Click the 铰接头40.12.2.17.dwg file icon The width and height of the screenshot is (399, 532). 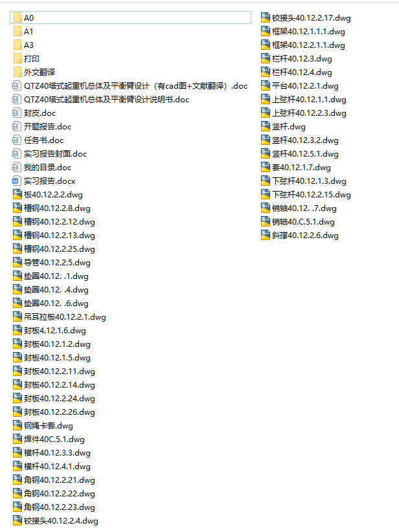pyautogui.click(x=266, y=17)
